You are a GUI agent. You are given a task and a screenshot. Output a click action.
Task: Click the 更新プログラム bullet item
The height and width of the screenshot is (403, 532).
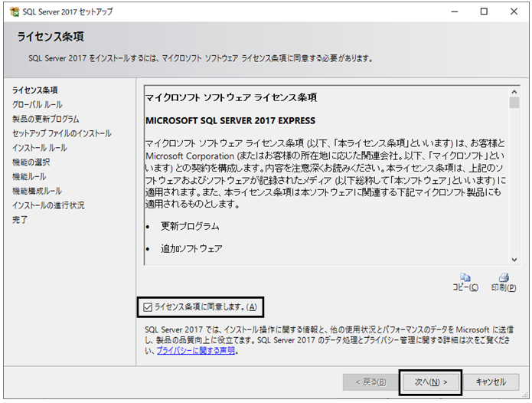pos(190,226)
